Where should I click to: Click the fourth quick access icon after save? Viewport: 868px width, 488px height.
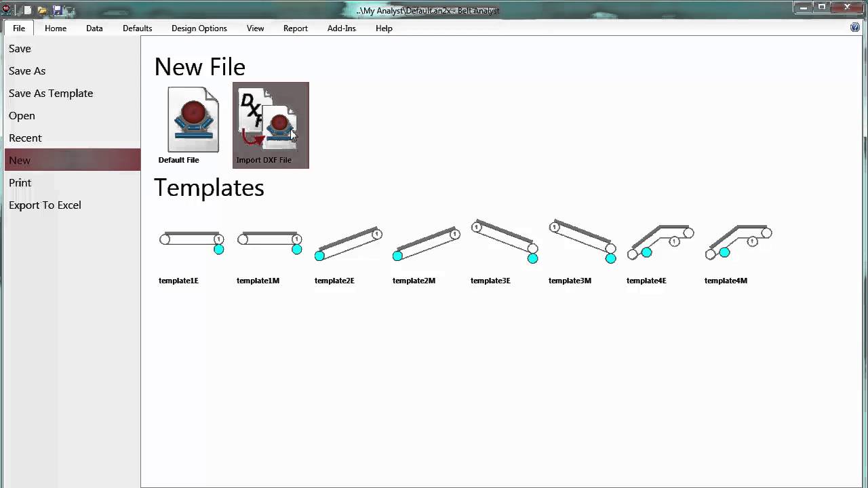(69, 11)
